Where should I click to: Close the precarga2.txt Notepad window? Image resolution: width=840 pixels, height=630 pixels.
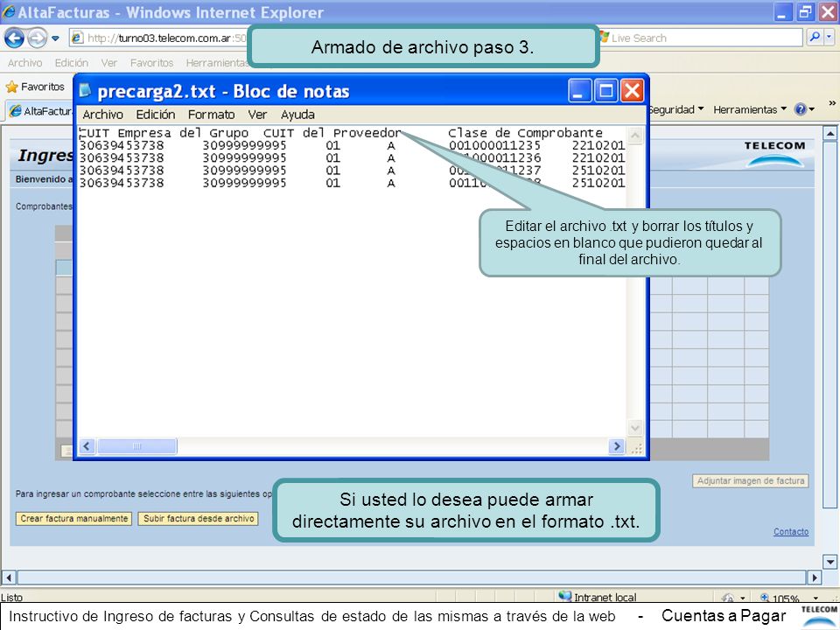pyautogui.click(x=632, y=90)
